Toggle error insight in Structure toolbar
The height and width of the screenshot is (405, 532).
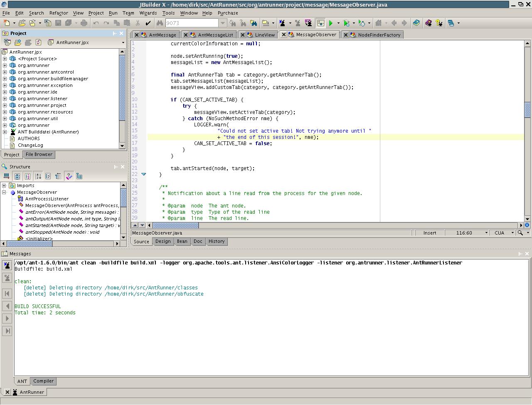tap(69, 176)
